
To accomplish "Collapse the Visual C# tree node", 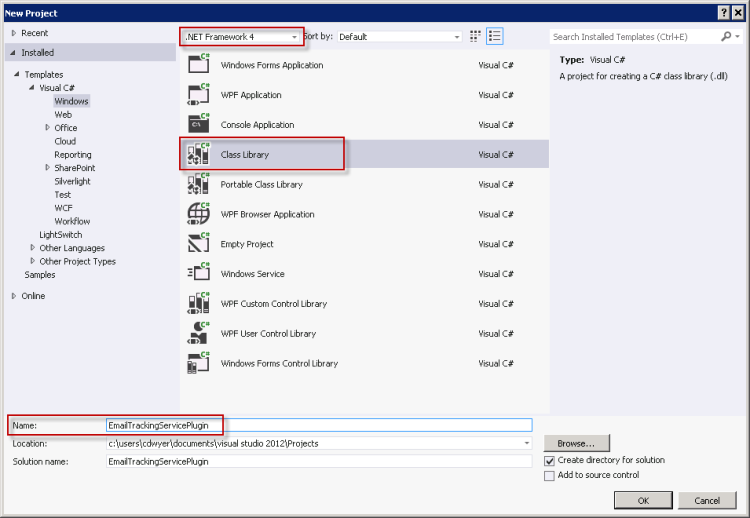I will [x=32, y=88].
